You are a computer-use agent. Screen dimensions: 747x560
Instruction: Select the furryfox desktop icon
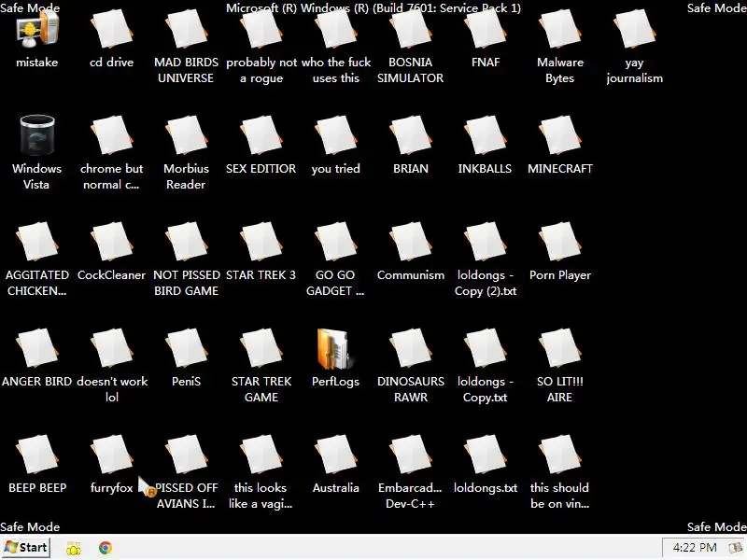click(111, 455)
